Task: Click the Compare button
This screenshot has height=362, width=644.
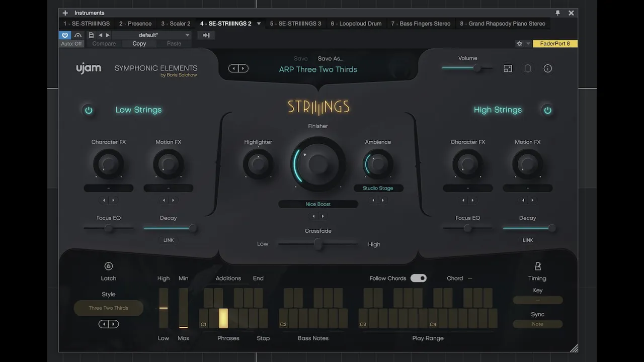Action: [x=104, y=44]
